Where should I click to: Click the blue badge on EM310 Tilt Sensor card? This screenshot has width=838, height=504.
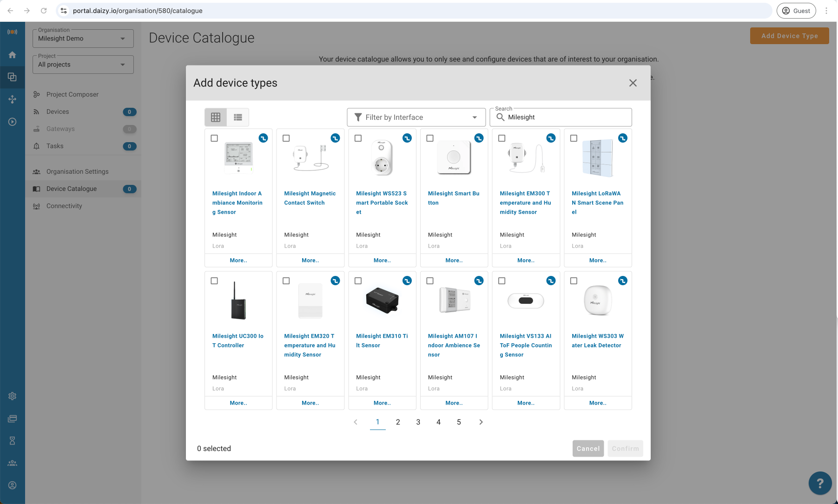tap(407, 281)
